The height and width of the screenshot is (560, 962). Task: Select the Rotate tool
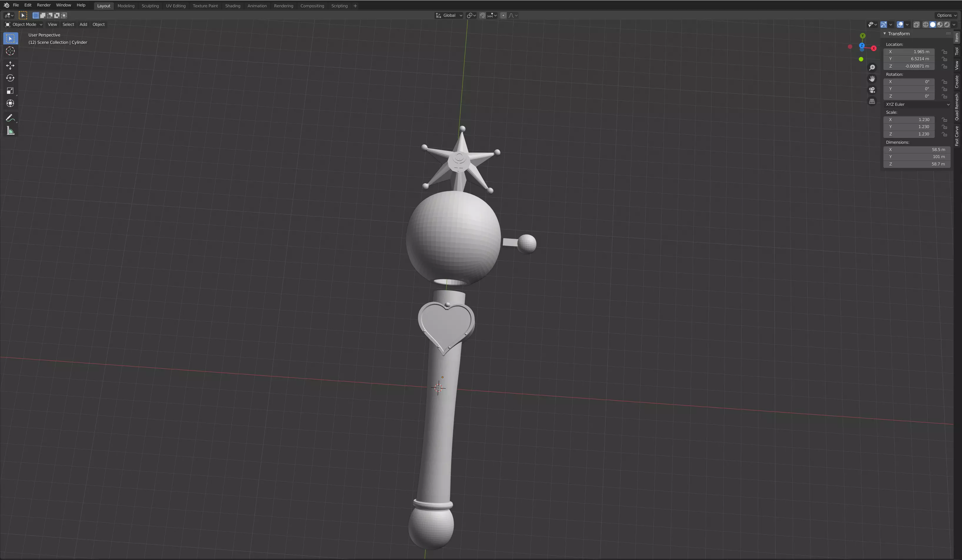[10, 78]
